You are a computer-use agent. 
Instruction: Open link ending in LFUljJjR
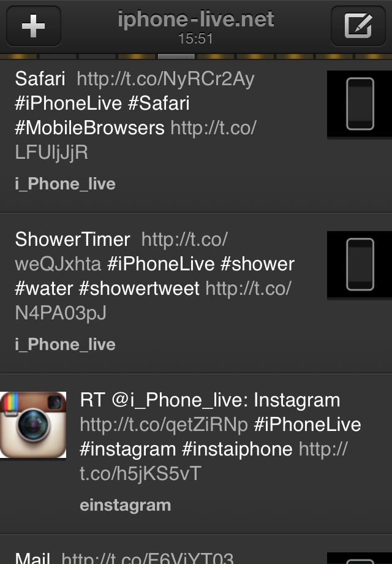tap(136, 140)
